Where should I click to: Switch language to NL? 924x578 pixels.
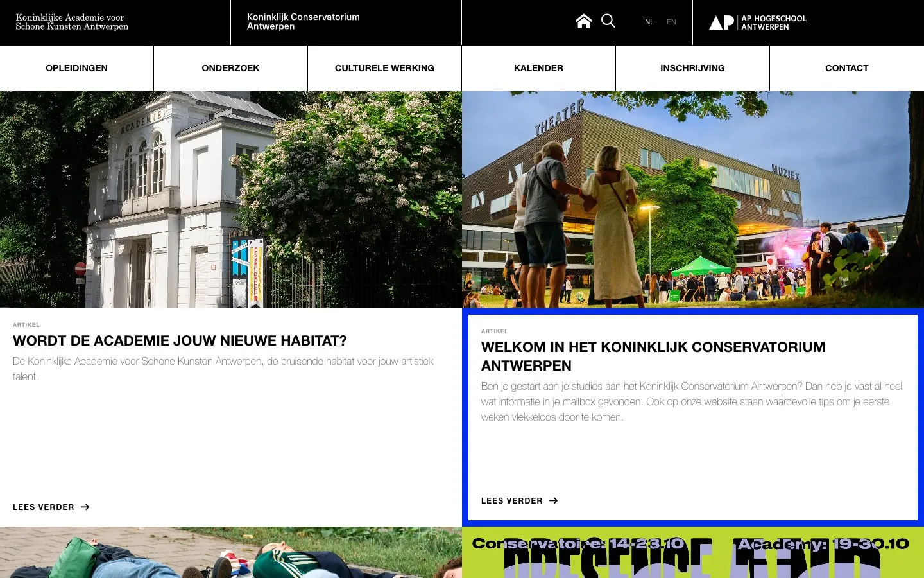point(649,22)
